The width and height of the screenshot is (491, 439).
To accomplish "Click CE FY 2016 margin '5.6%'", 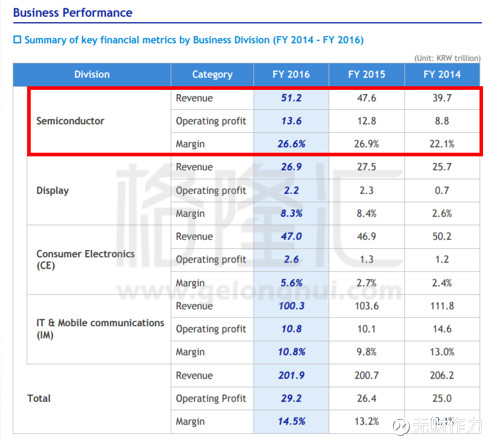I will coord(291,283).
